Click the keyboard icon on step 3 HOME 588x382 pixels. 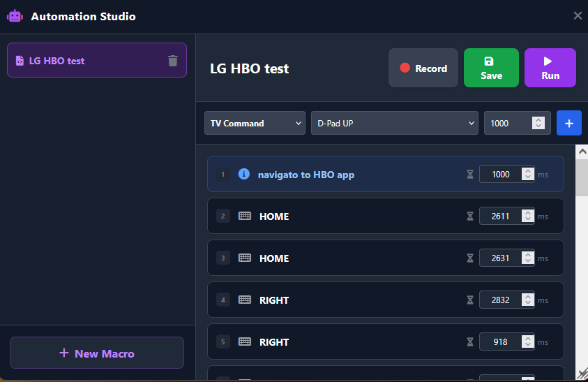[x=245, y=258]
